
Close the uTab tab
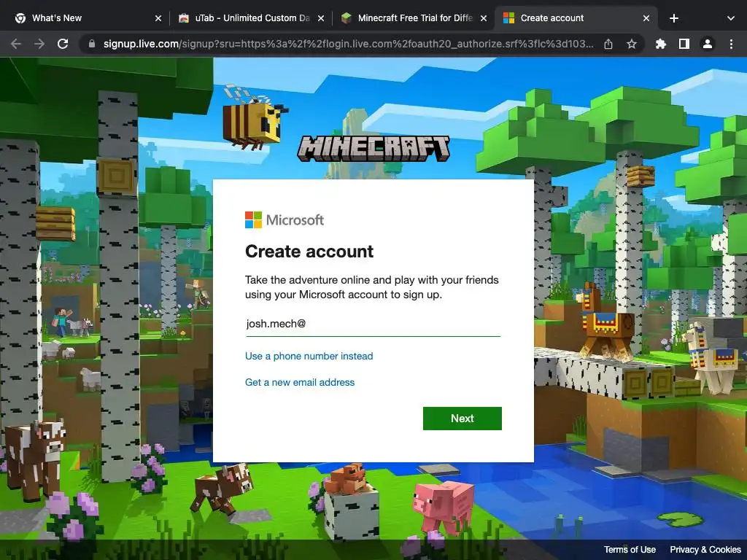coord(321,18)
